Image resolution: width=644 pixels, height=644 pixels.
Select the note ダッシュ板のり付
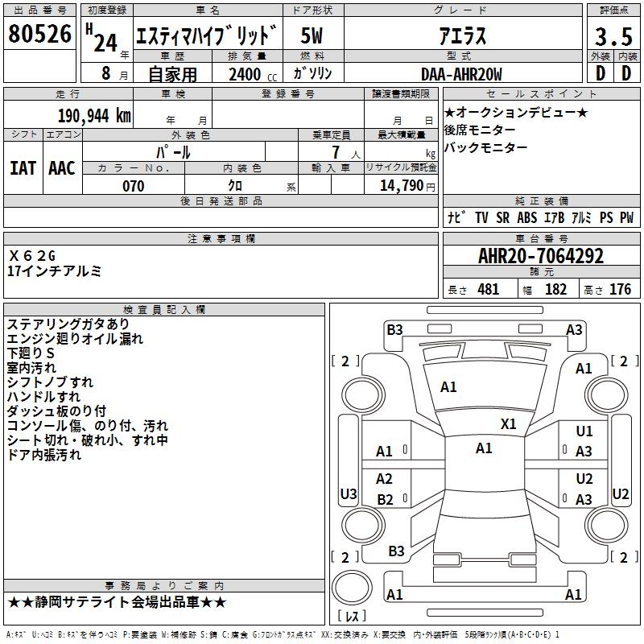click(56, 411)
